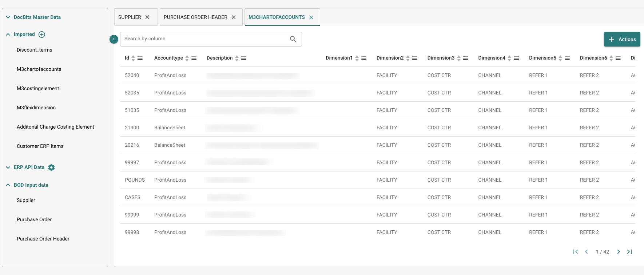Screen dimensions: 644x275
Task: Click the add icon beside Imported
Action: tap(42, 35)
